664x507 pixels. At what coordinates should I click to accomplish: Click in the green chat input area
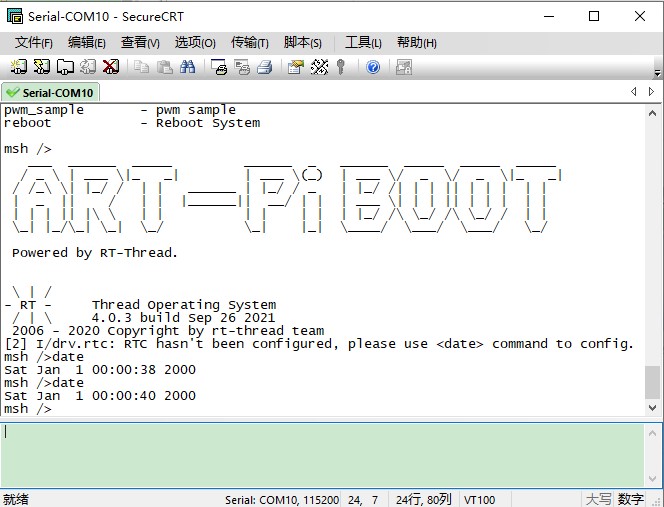(x=323, y=455)
